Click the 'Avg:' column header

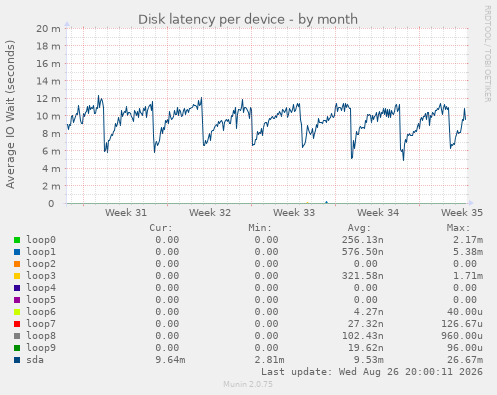coord(359,228)
